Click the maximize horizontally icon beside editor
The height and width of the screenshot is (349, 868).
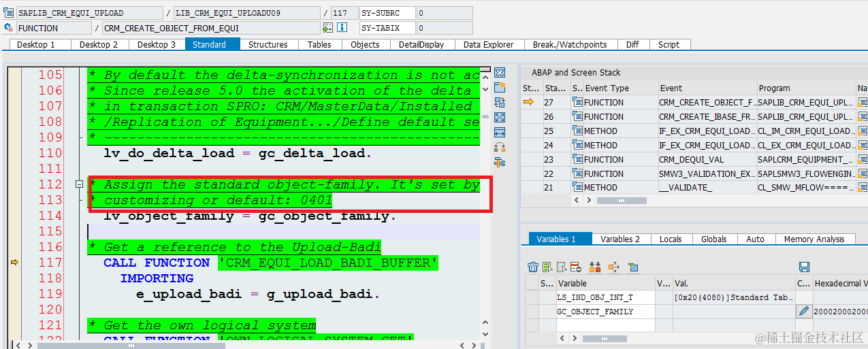tap(500, 132)
